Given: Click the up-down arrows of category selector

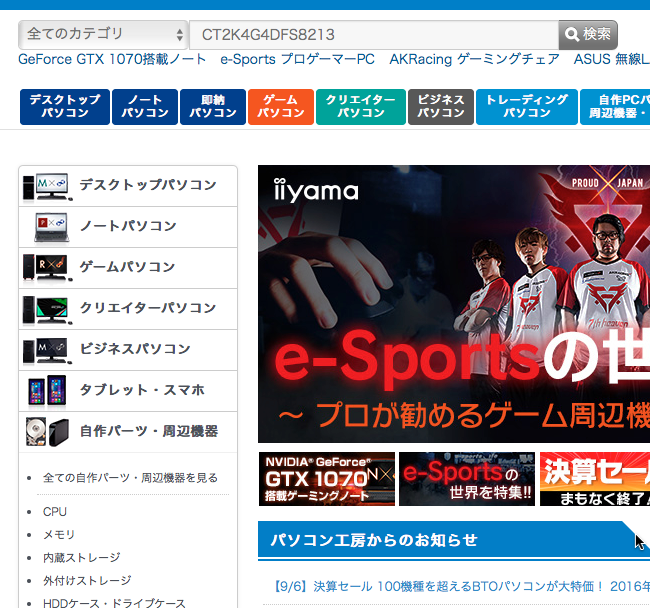Looking at the screenshot, I should (x=179, y=35).
